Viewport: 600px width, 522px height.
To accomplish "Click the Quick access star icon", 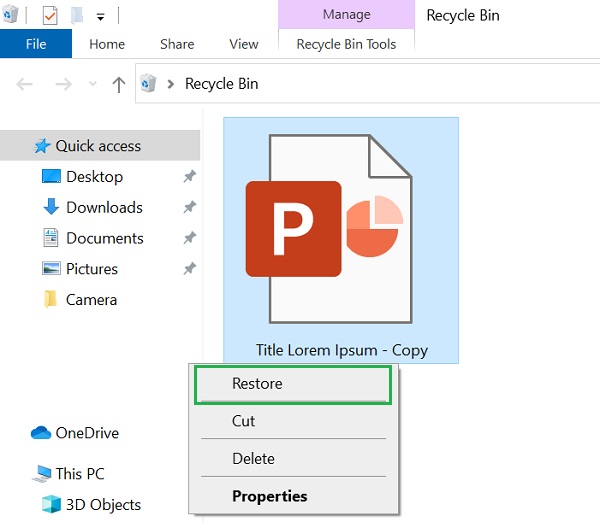I will (x=42, y=146).
